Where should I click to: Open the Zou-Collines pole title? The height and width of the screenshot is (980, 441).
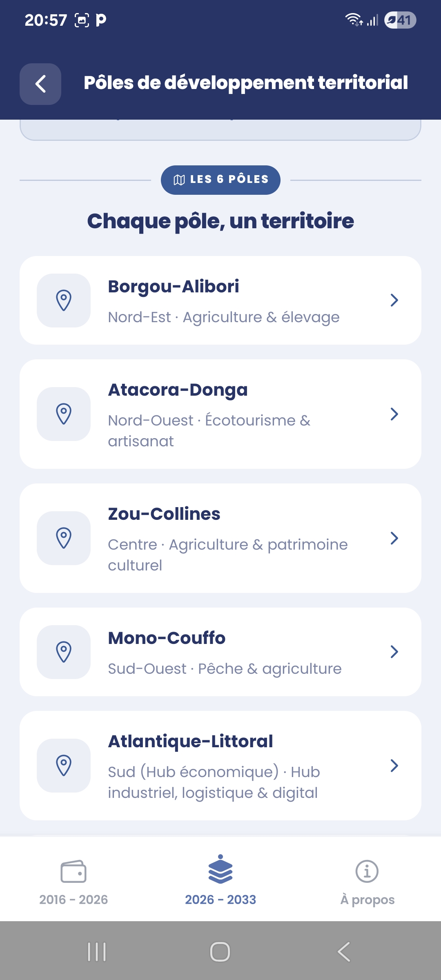point(164,514)
